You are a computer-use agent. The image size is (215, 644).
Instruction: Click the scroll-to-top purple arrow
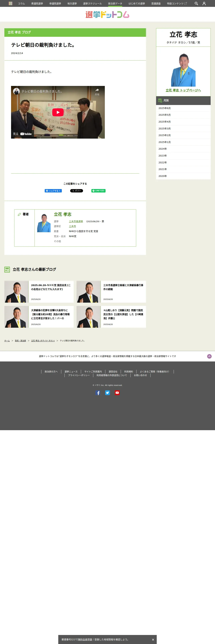pyautogui.click(x=209, y=356)
